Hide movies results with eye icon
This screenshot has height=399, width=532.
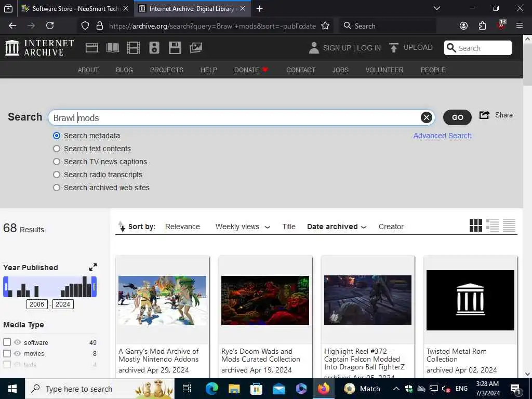tap(17, 353)
